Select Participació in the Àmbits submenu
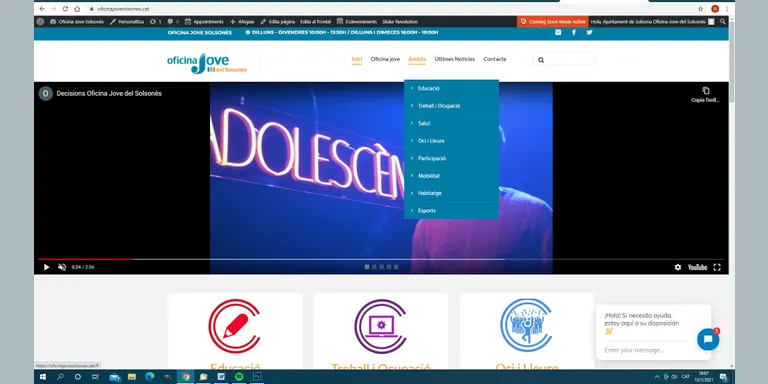Image resolution: width=768 pixels, height=384 pixels. point(451,158)
